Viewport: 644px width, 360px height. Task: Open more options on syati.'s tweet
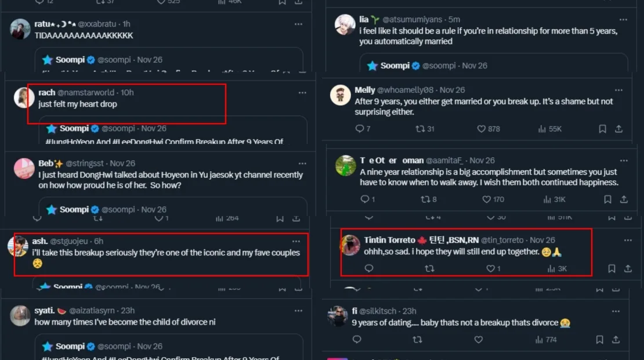(298, 311)
